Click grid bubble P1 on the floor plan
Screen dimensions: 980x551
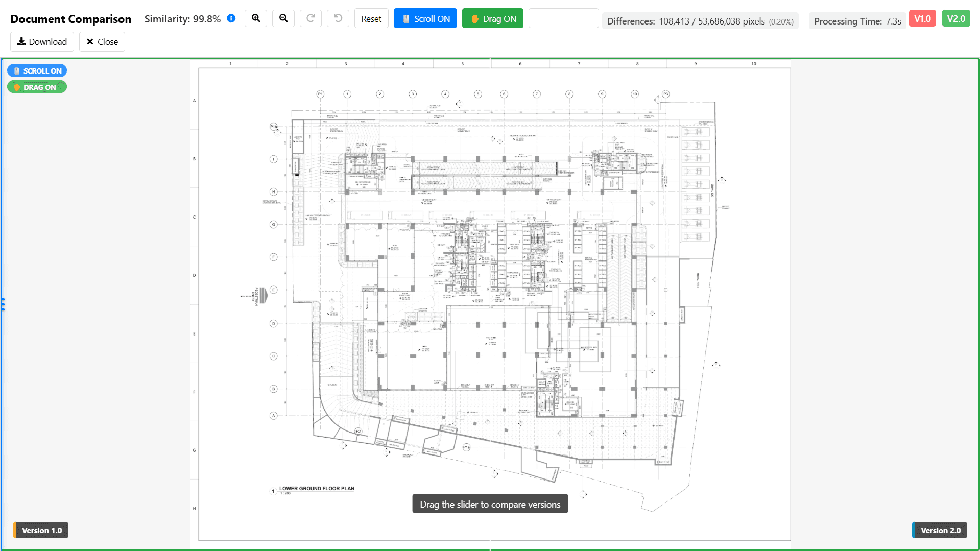click(320, 94)
